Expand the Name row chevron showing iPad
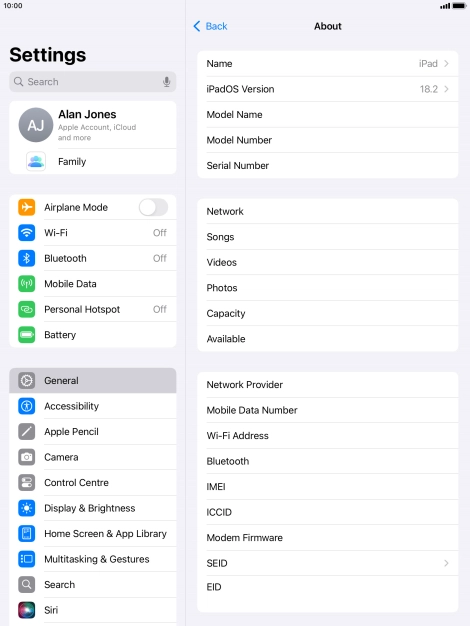Screen dimensions: 470x626 [x=446, y=63]
